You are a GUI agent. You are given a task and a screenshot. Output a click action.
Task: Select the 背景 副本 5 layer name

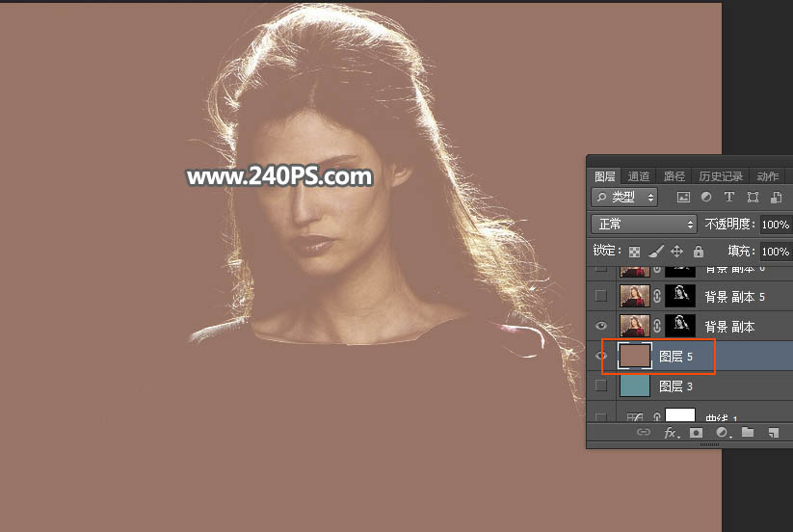pyautogui.click(x=735, y=297)
